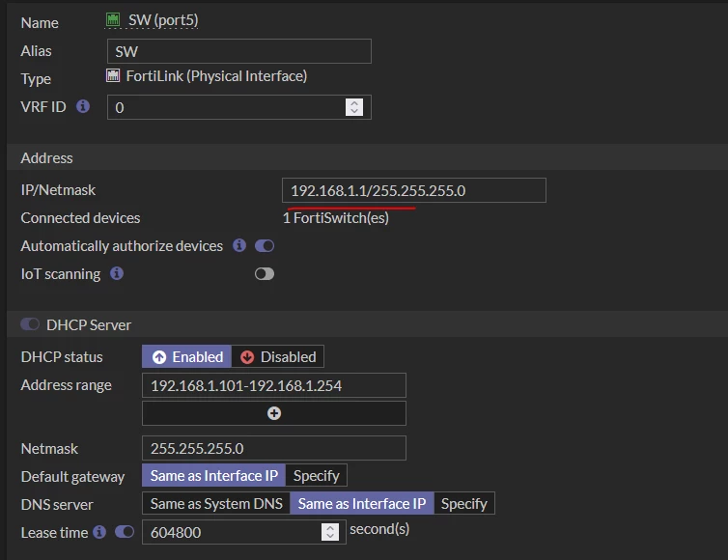Choose Specify for DNS server

point(463,503)
